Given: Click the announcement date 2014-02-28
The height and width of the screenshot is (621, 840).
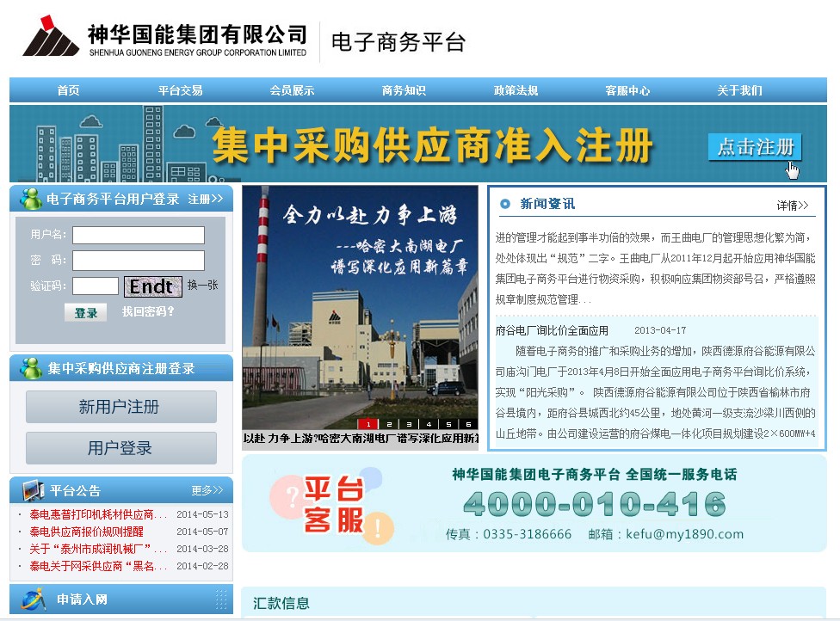Looking at the screenshot, I should 202,566.
